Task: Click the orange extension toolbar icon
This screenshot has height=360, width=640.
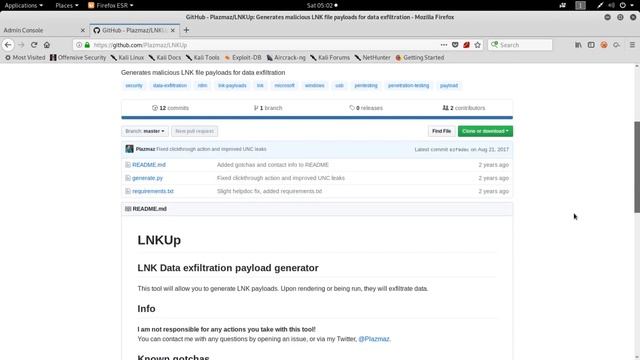Action: (x=604, y=45)
